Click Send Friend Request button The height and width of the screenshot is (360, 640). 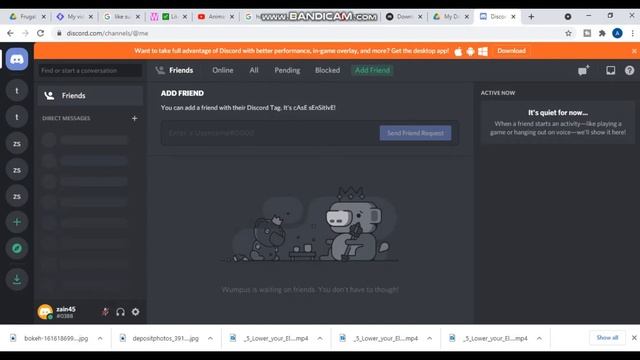point(416,133)
